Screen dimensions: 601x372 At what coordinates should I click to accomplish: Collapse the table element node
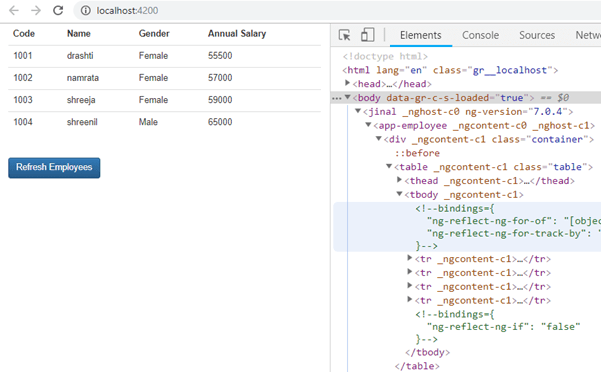(x=389, y=166)
